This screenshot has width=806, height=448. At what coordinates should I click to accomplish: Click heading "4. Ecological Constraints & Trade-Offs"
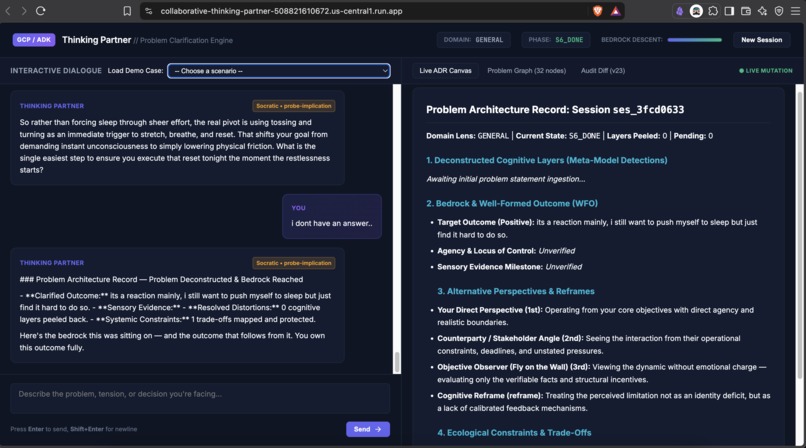tap(514, 433)
